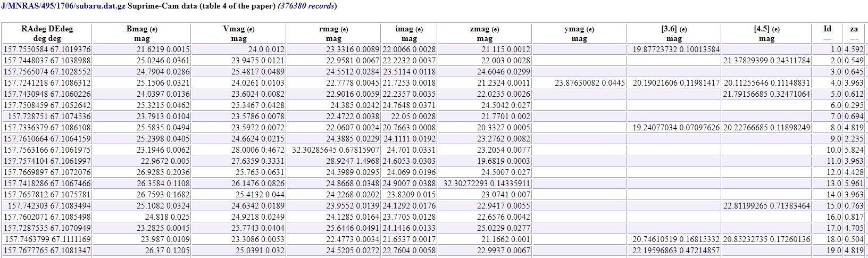Click [3.6] value 19.87723732 0.10013584
868x258 pixels.
click(676, 49)
